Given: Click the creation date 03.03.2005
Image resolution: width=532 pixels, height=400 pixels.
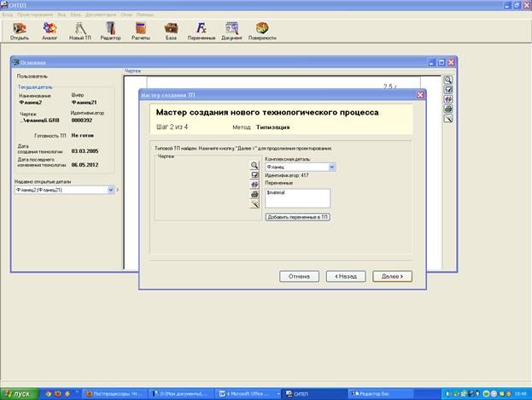Looking at the screenshot, I should click(85, 151).
